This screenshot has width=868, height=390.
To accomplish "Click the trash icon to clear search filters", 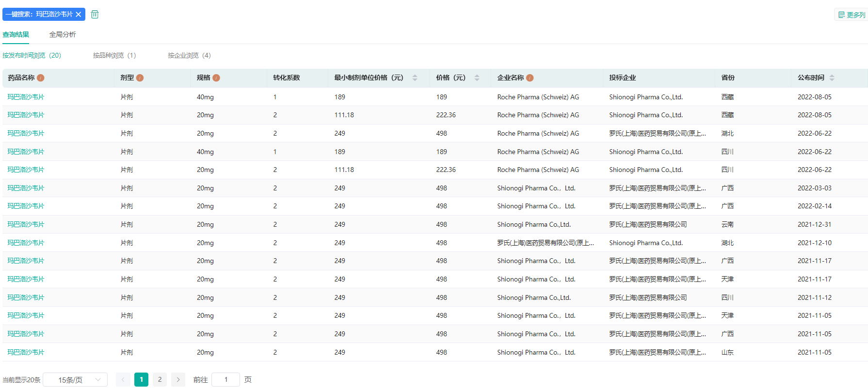I will click(x=95, y=15).
